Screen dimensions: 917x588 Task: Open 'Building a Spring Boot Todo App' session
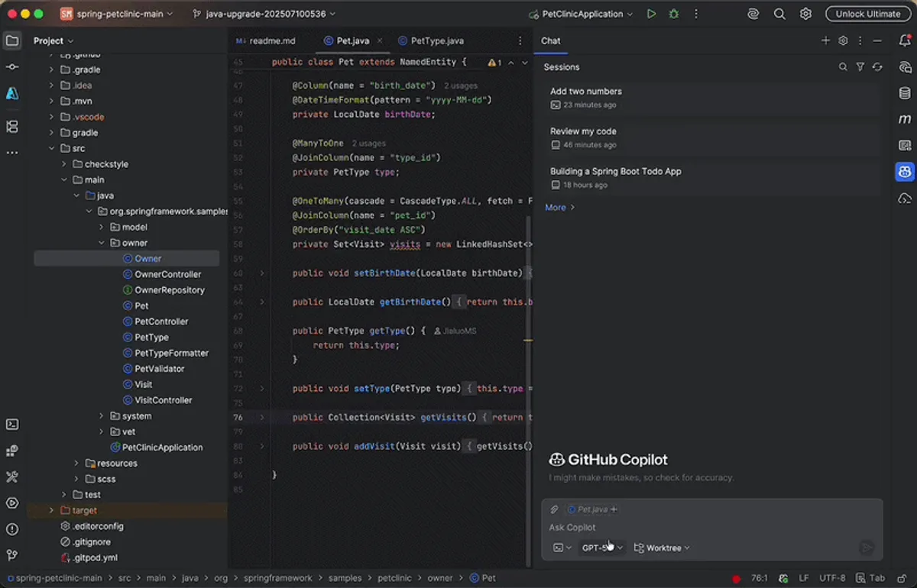tap(711, 178)
